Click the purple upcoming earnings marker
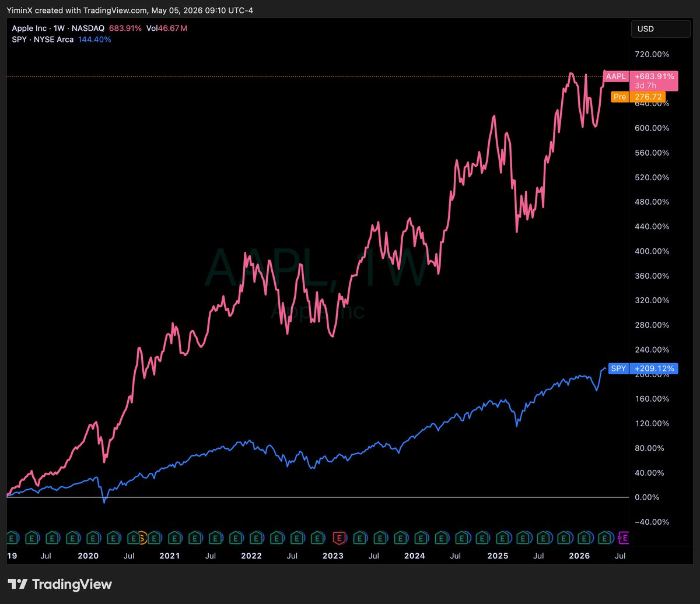 click(x=623, y=537)
